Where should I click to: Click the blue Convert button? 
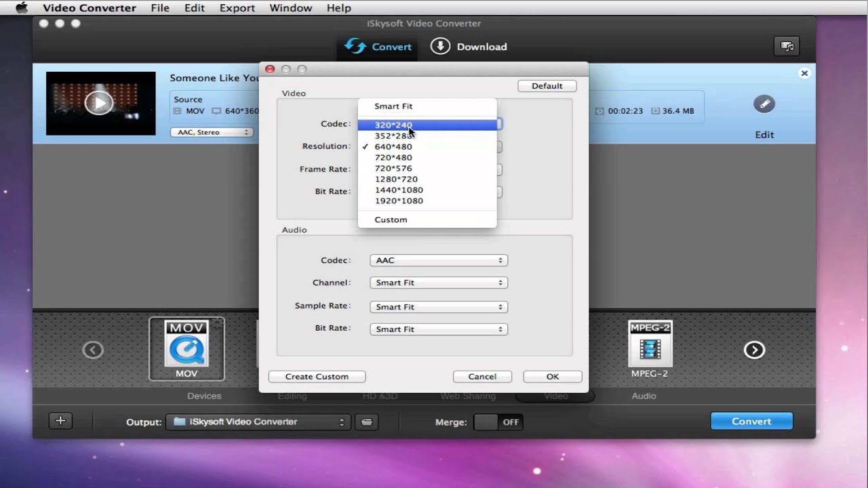tap(751, 421)
